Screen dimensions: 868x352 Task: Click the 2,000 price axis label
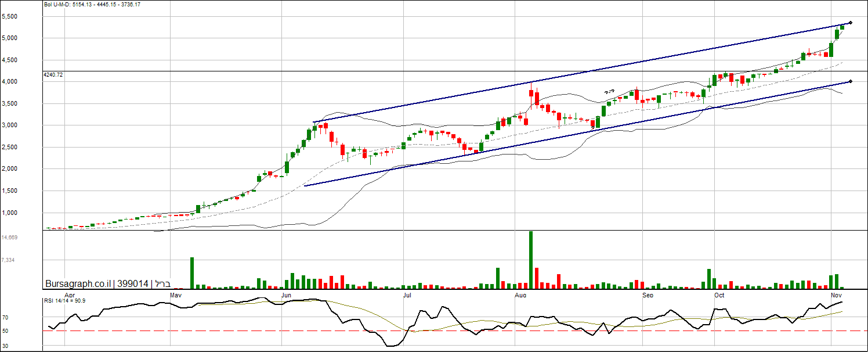tap(10, 169)
